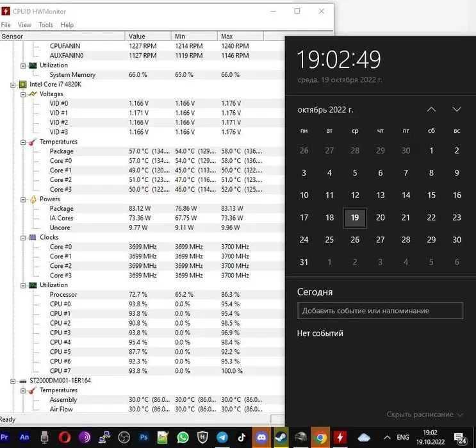The width and height of the screenshot is (476, 448).
Task: Open the notification center with badge 24
Action: click(460, 438)
